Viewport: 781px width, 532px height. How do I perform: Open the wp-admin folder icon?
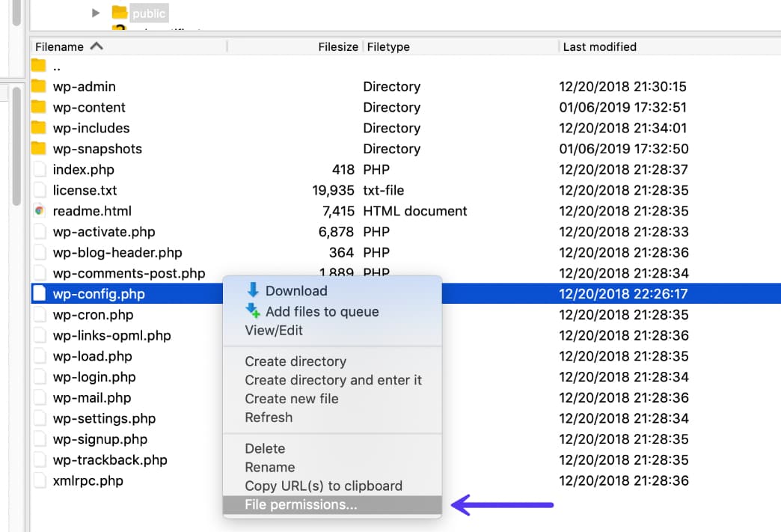click(39, 86)
